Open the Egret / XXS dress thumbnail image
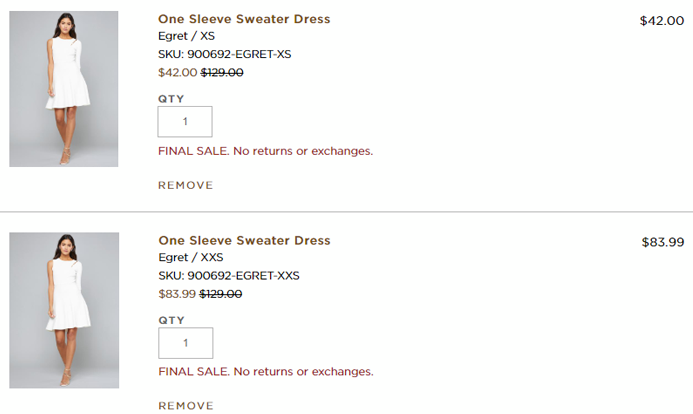 tap(63, 310)
